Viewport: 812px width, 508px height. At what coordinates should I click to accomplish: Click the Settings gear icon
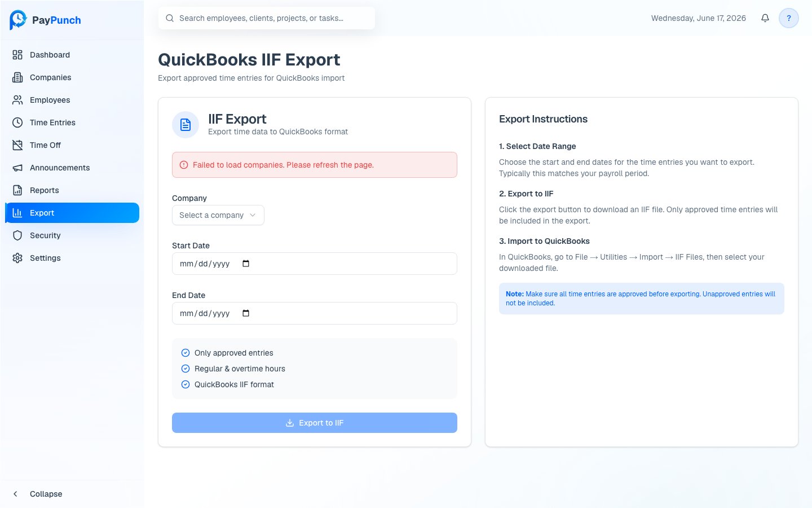17,258
